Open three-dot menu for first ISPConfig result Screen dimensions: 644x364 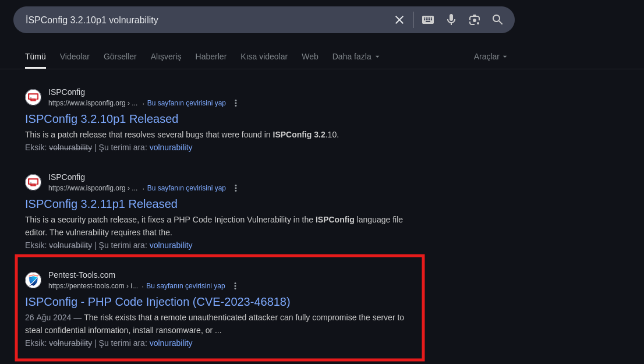236,103
